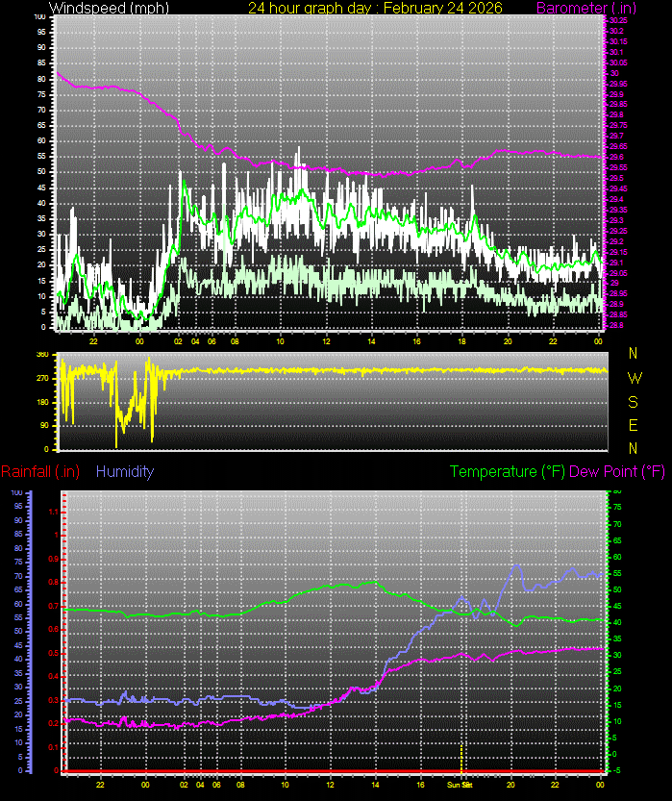Click '29.6' on the barometer axis
The image size is (672, 801).
click(x=616, y=157)
